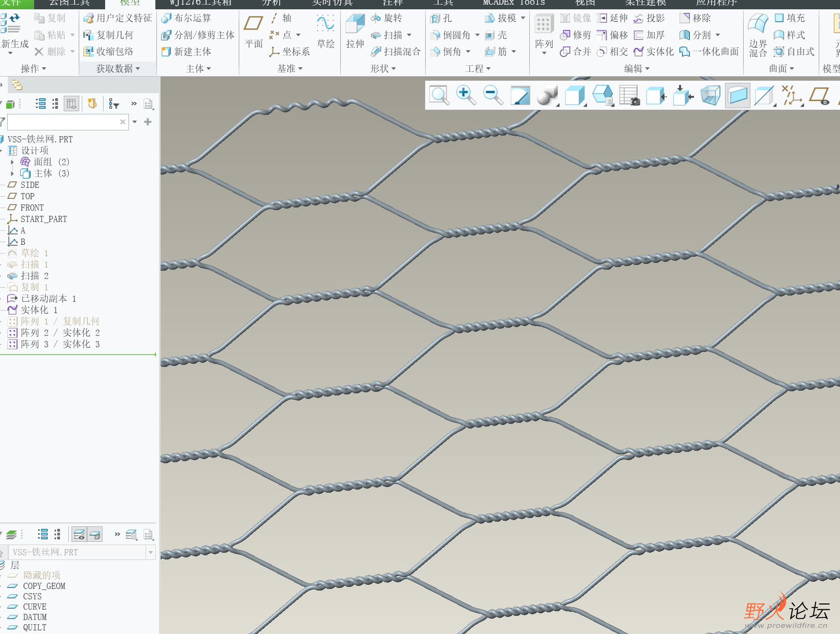Open the Analysis (分析) ribbon tab
840x634 pixels.
click(x=271, y=3)
